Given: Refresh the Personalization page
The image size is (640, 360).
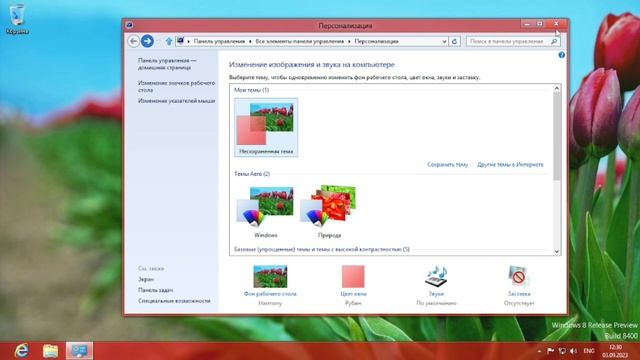Looking at the screenshot, I should tap(454, 41).
